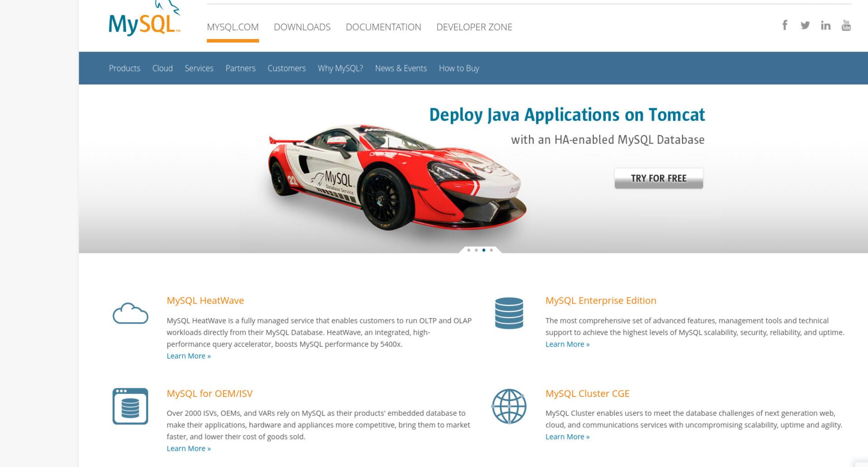Click the OEM/ISV database window icon

point(130,406)
